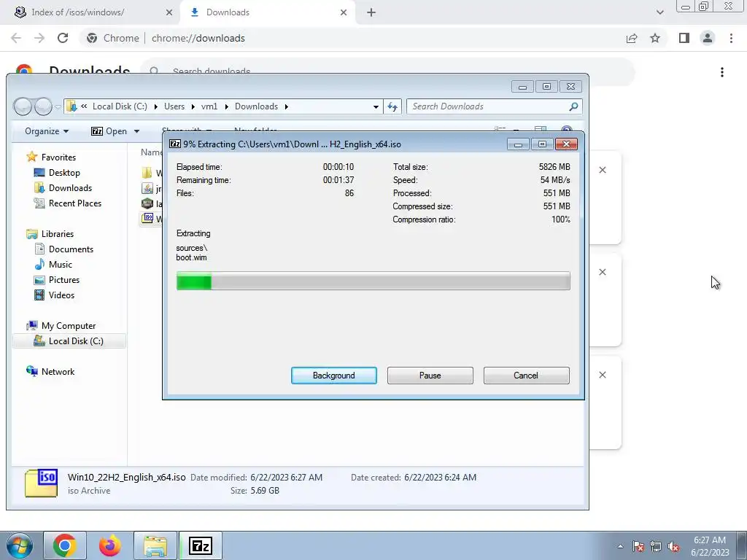Remove the first download card with X
Screen dimensions: 747x560
pyautogui.click(x=602, y=170)
